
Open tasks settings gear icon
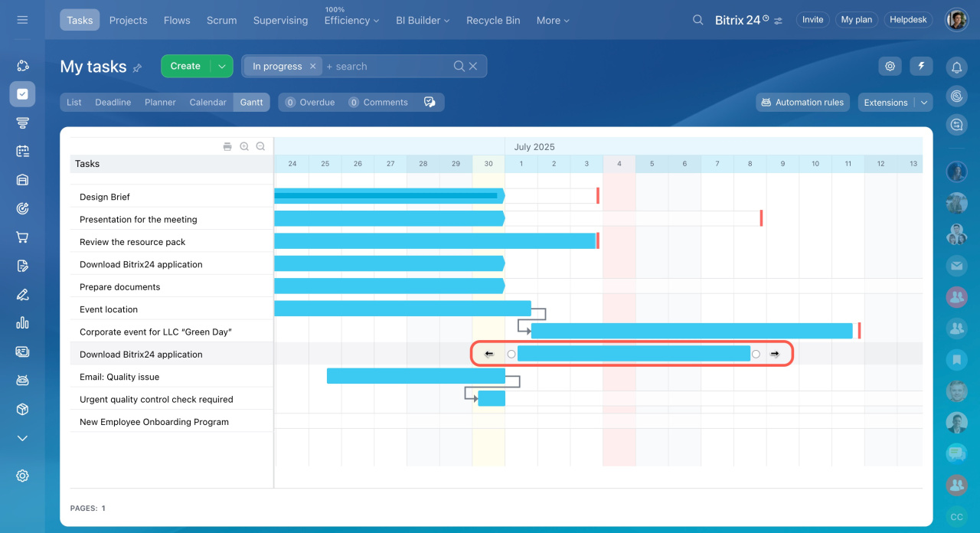pos(890,67)
